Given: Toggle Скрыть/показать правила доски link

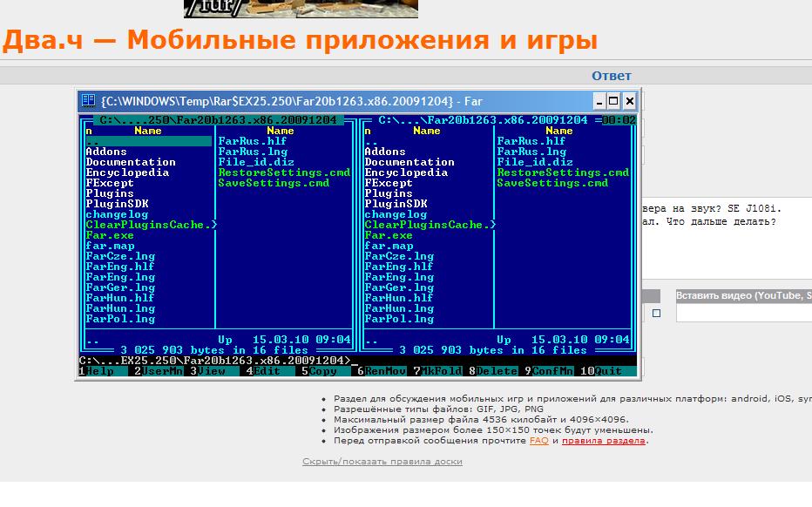Looking at the screenshot, I should click(x=382, y=462).
